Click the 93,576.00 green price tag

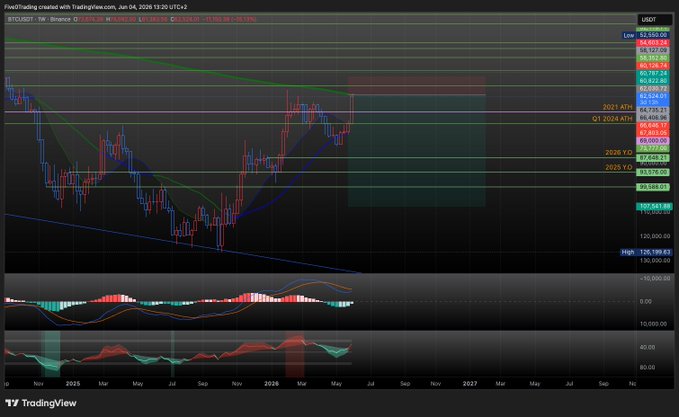pyautogui.click(x=653, y=172)
